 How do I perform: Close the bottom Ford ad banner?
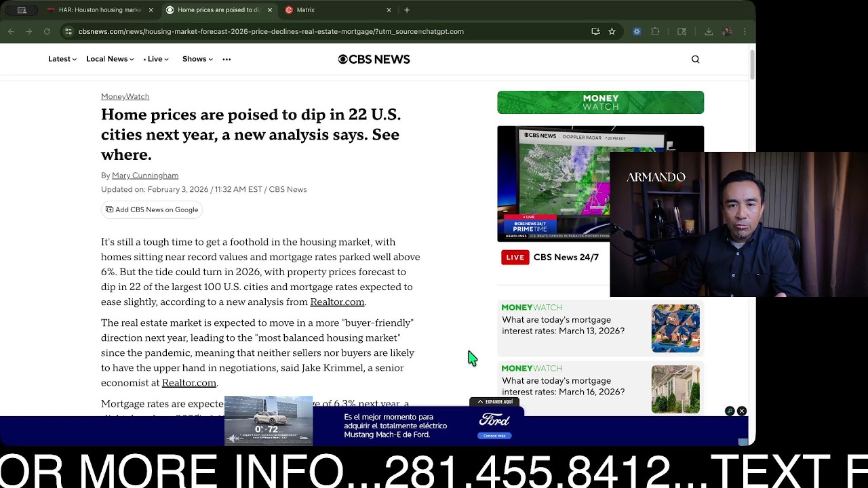(742, 411)
